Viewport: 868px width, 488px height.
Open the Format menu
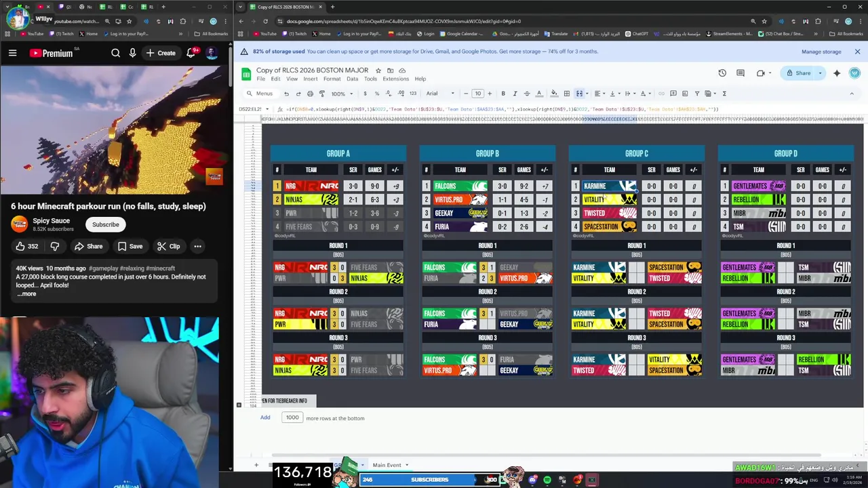click(x=332, y=79)
